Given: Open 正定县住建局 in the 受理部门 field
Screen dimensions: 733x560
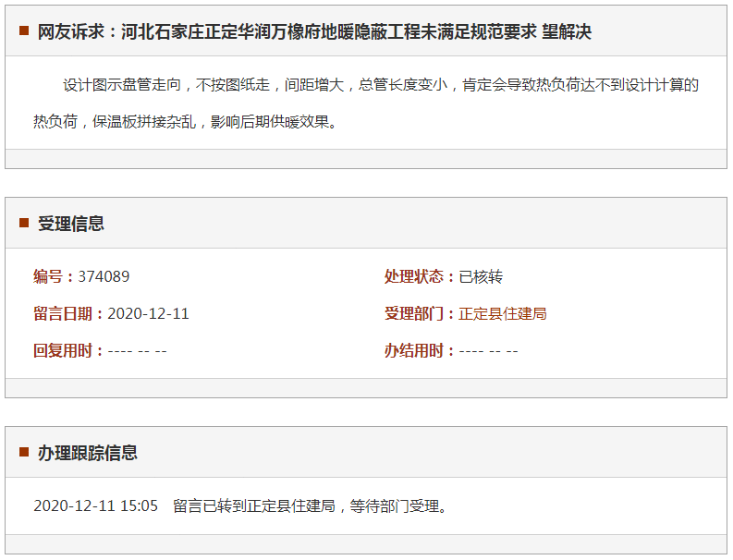Looking at the screenshot, I should coord(503,313).
